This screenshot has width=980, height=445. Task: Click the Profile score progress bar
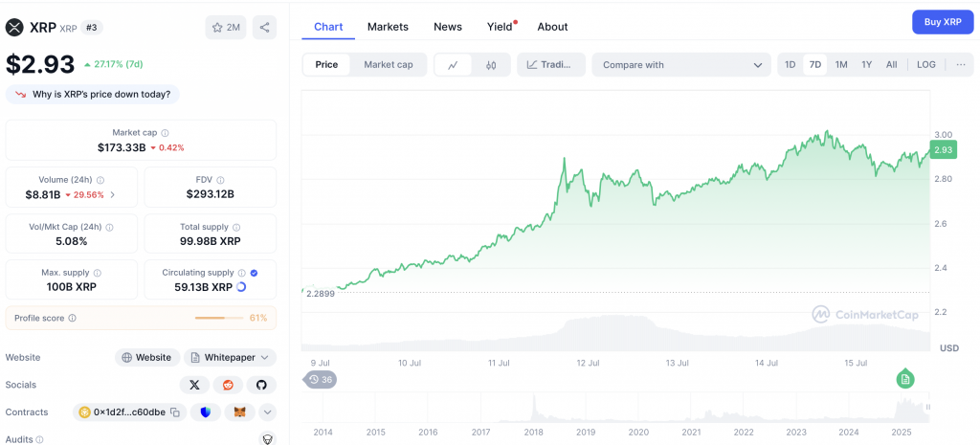219,318
